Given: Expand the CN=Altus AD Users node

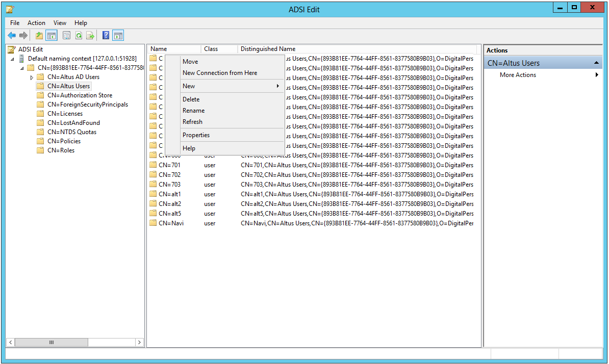Looking at the screenshot, I should click(32, 76).
